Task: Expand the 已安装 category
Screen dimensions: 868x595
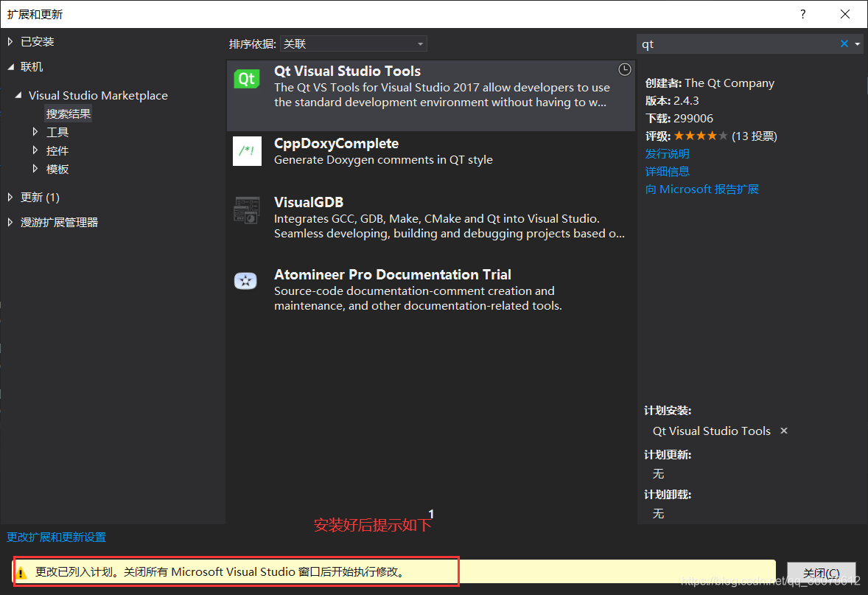Action: click(10, 41)
